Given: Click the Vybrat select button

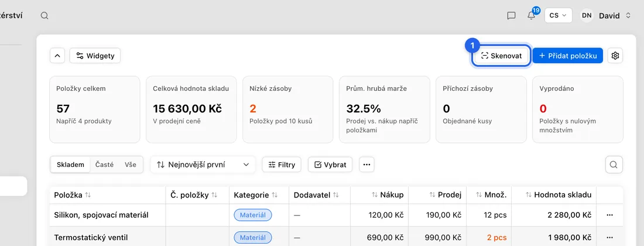Looking at the screenshot, I should 330,165.
